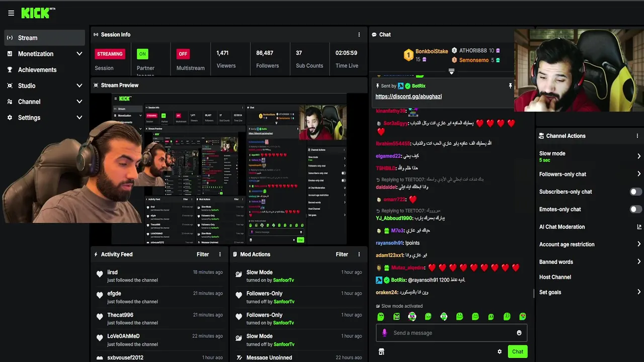
Task: Select Stream in the sidebar
Action: pyautogui.click(x=45, y=38)
